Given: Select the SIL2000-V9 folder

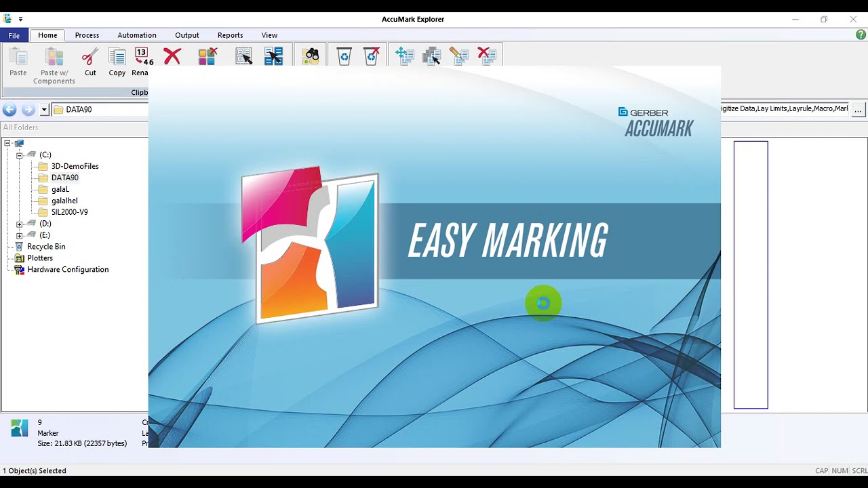Looking at the screenshot, I should click(70, 213).
